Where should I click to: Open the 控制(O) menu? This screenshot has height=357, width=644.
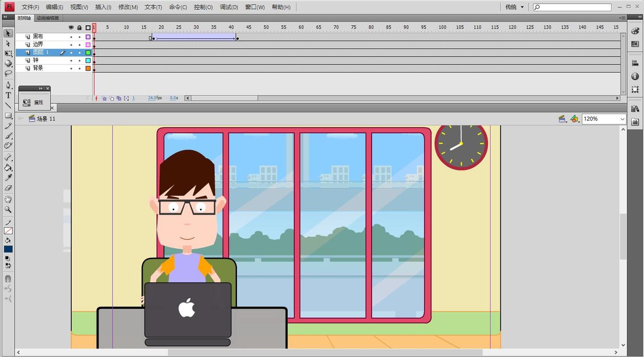[x=203, y=7]
